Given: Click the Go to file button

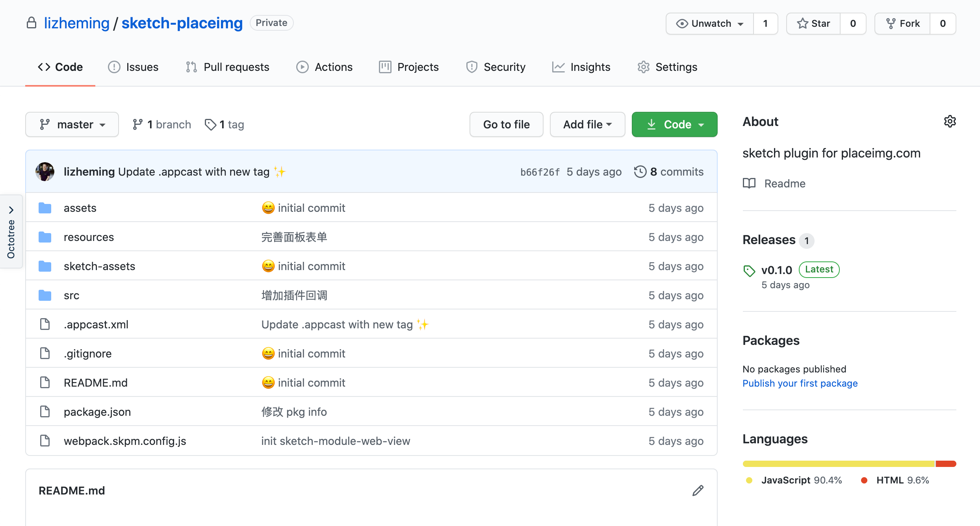Looking at the screenshot, I should (506, 124).
